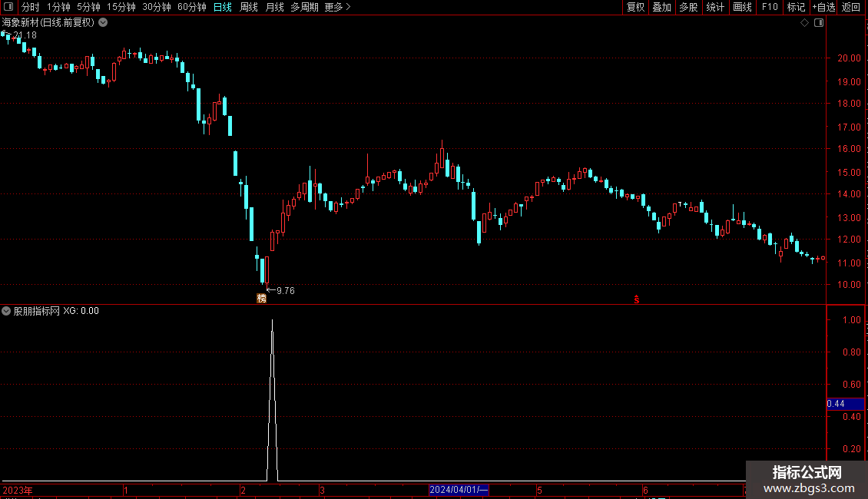The width and height of the screenshot is (868, 499).
Task: Activate the 画线 drawing button
Action: point(742,7)
